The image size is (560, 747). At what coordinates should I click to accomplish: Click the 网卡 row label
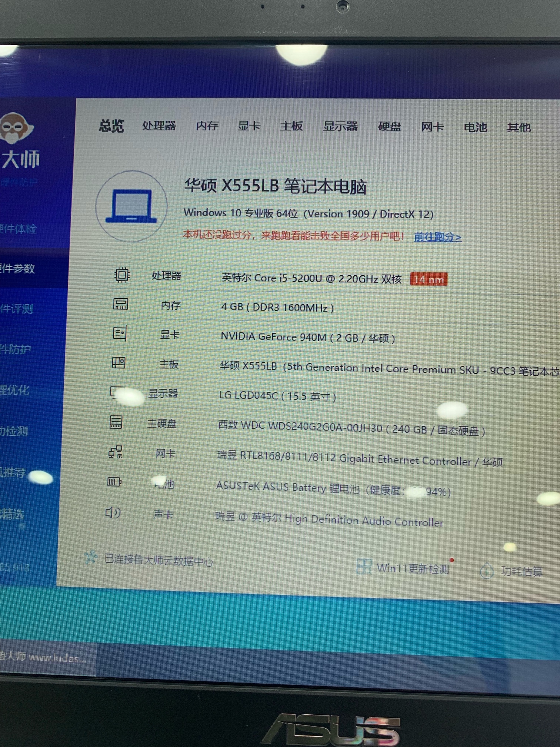click(165, 454)
